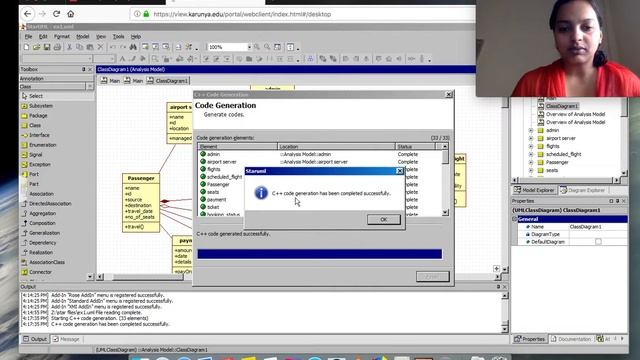
Task: Select the first Overview of Analysis Model item
Action: coord(576,114)
